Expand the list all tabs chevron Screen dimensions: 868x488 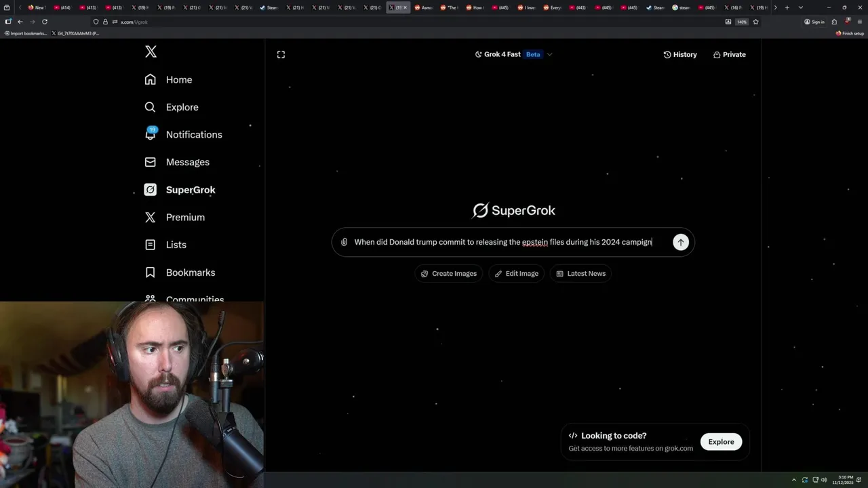coord(800,7)
